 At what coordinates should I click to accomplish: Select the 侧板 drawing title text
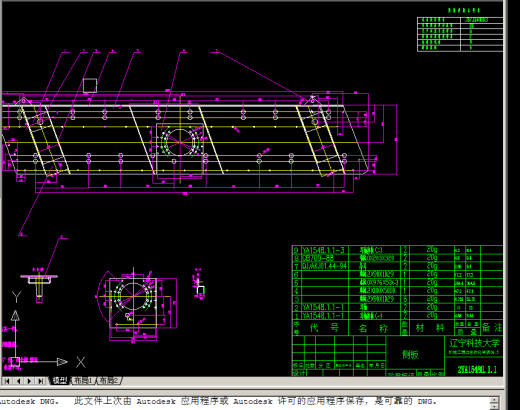[x=410, y=354]
